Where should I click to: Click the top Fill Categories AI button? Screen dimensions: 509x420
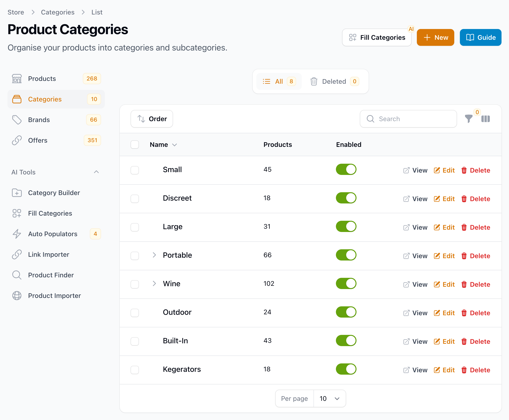tap(377, 37)
